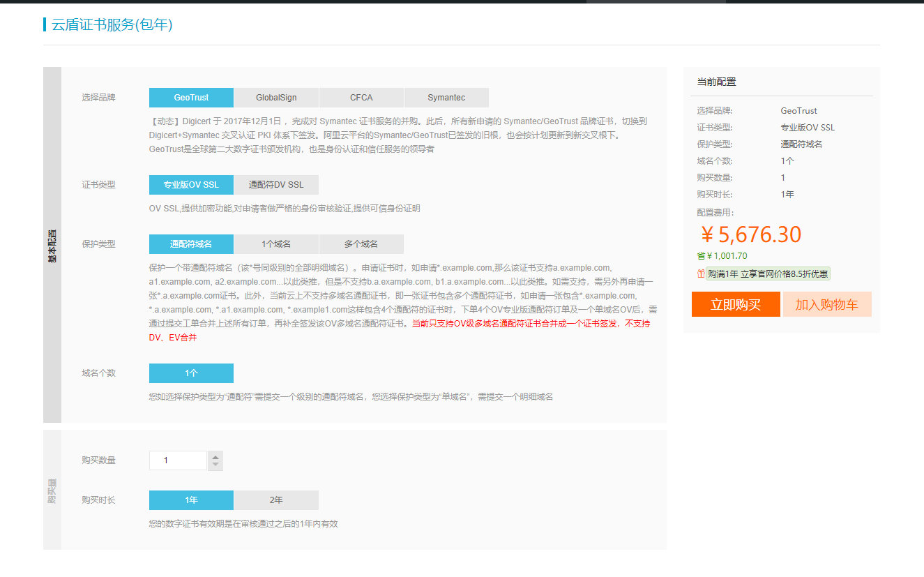Click the 省￥1,001.70 savings text
Screen dimensions: 924x577
click(722, 256)
